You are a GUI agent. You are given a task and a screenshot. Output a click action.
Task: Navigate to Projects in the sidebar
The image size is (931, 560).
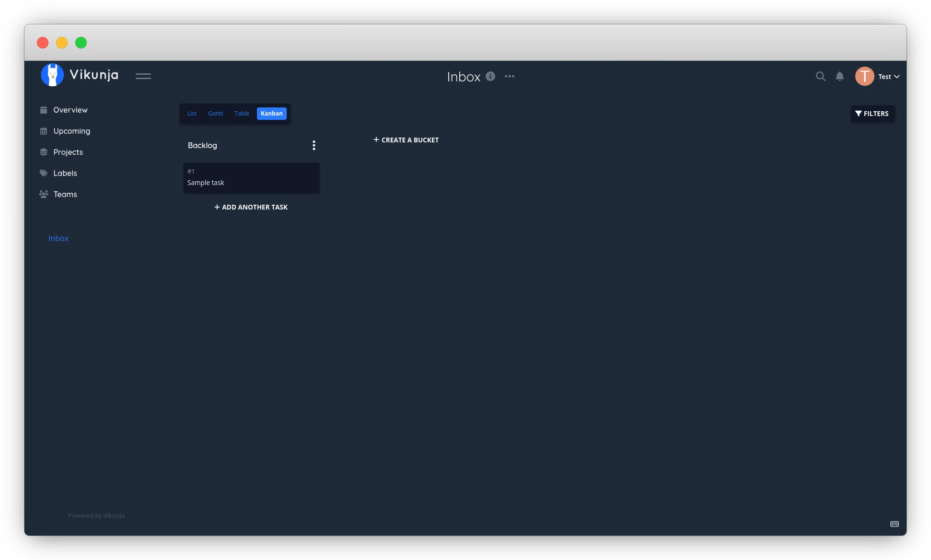click(68, 152)
